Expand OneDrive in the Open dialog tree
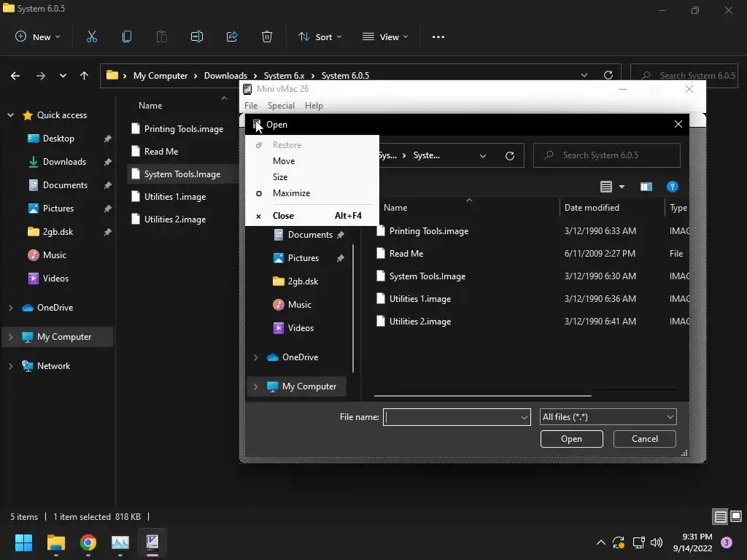This screenshot has width=747, height=560. pyautogui.click(x=256, y=357)
